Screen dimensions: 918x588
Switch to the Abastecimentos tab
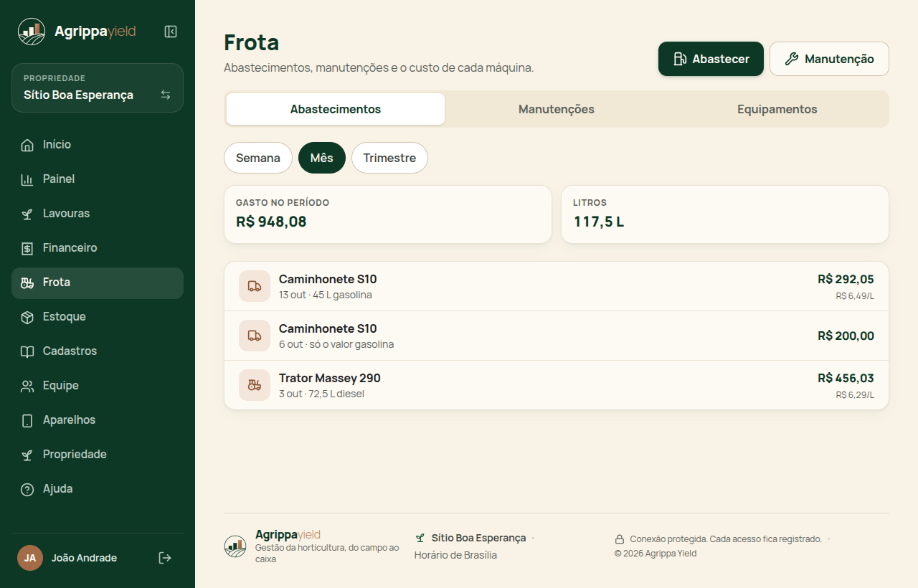click(336, 109)
